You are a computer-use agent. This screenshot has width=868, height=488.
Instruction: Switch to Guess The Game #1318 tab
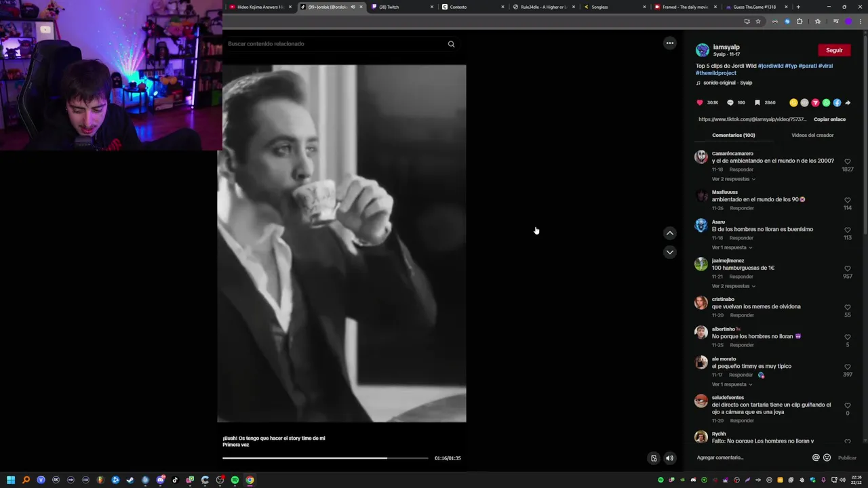tap(757, 7)
